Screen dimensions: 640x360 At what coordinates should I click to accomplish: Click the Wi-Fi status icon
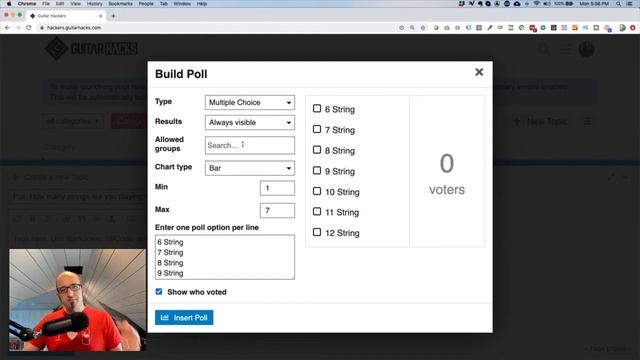[537, 4]
